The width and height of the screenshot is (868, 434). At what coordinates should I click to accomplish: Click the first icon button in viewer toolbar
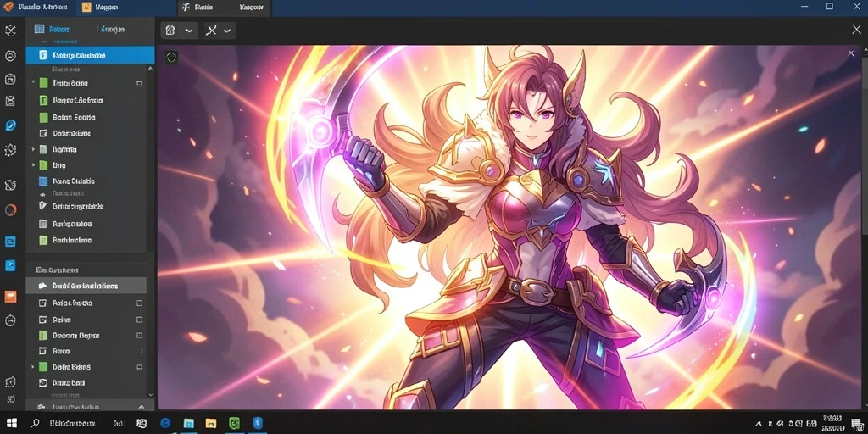[170, 31]
